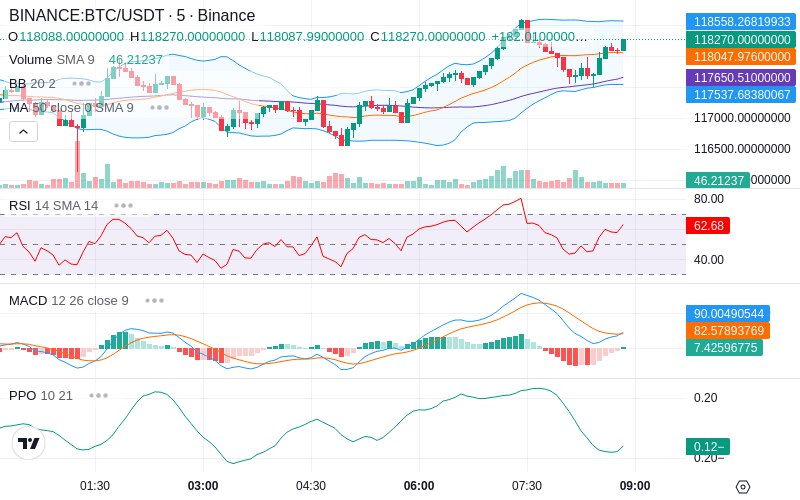The width and height of the screenshot is (800, 500).
Task: Open chart settings gear icon
Action: [x=743, y=487]
